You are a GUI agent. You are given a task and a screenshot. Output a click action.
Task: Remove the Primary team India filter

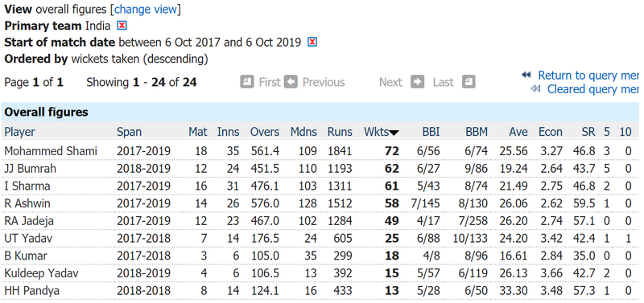pyautogui.click(x=122, y=26)
